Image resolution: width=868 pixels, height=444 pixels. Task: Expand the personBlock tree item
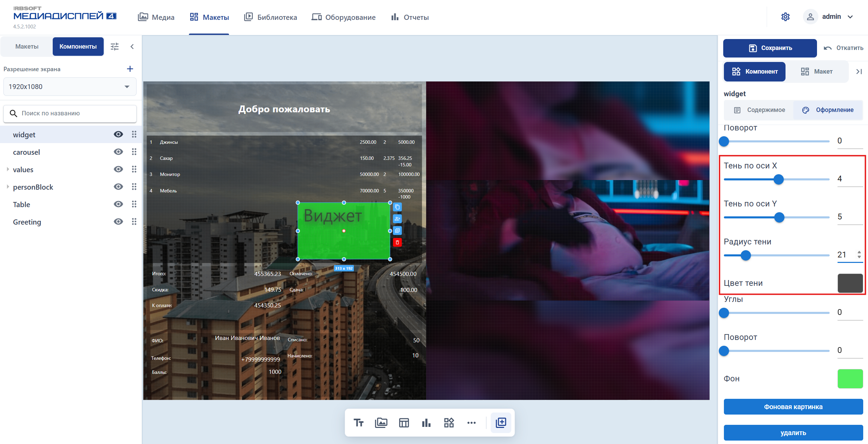[8, 187]
